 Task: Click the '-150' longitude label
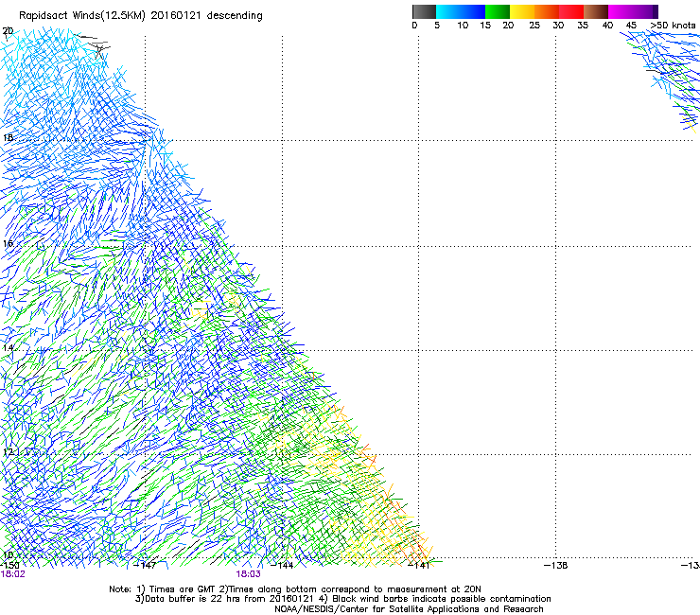[9, 565]
